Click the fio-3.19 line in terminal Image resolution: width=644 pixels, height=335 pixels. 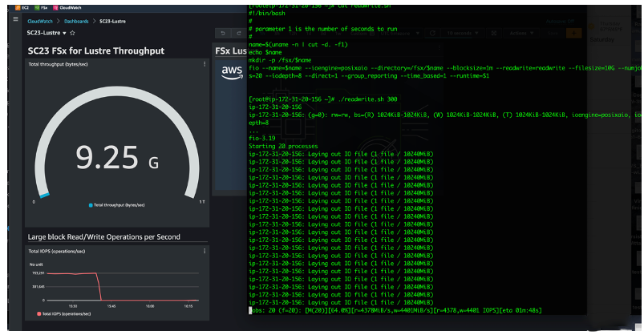(x=262, y=139)
